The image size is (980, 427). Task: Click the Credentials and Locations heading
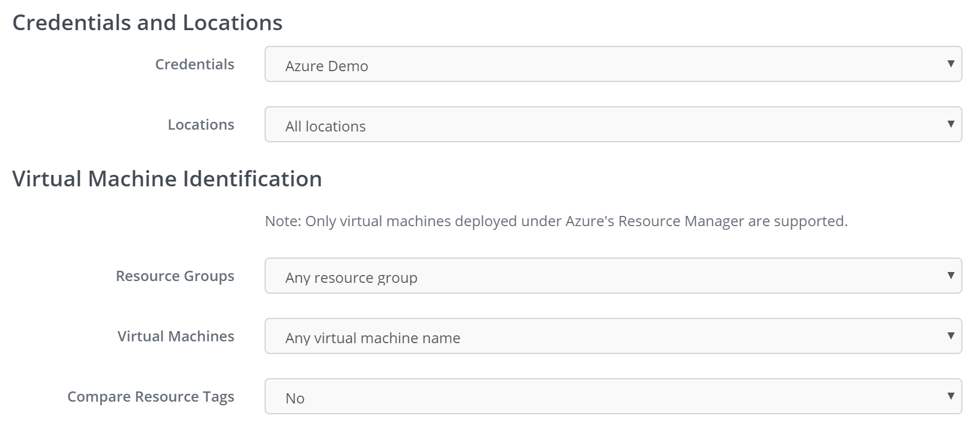coord(147,23)
